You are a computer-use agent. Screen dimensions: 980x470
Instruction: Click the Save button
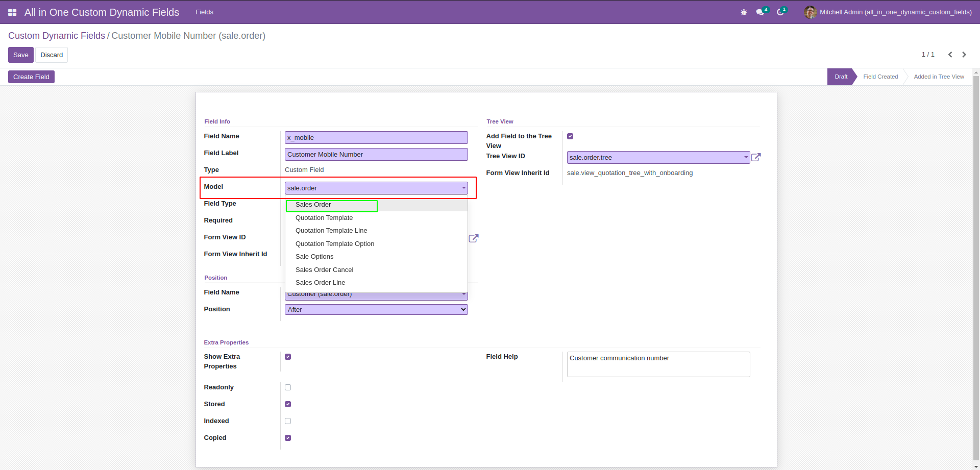click(21, 55)
